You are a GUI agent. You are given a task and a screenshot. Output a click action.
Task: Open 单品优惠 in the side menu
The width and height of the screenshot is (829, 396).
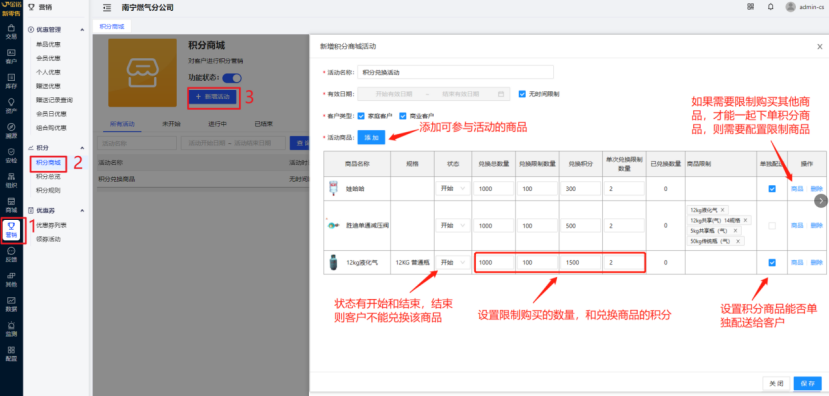tap(48, 44)
